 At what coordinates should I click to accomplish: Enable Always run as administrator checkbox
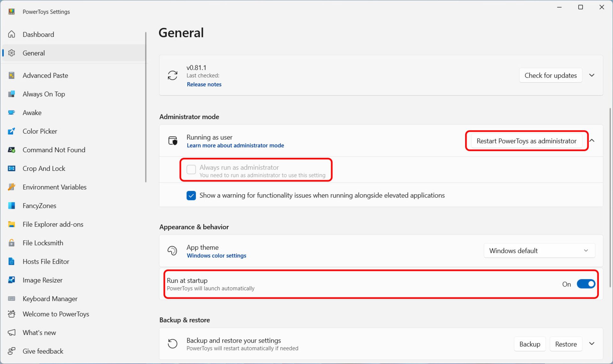click(190, 169)
